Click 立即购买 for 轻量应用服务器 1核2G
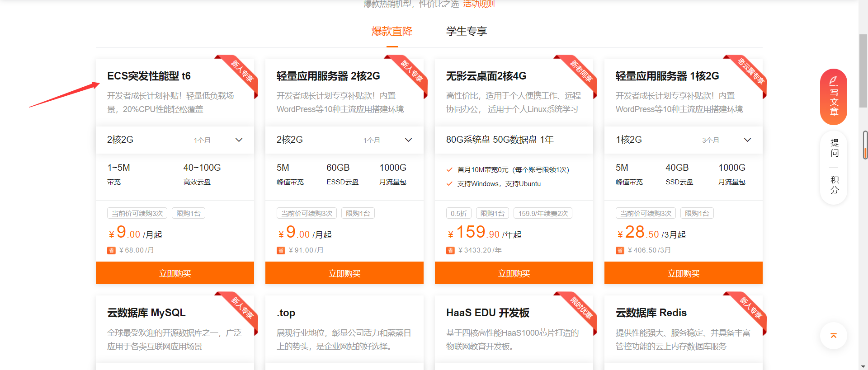The image size is (868, 370). point(684,273)
